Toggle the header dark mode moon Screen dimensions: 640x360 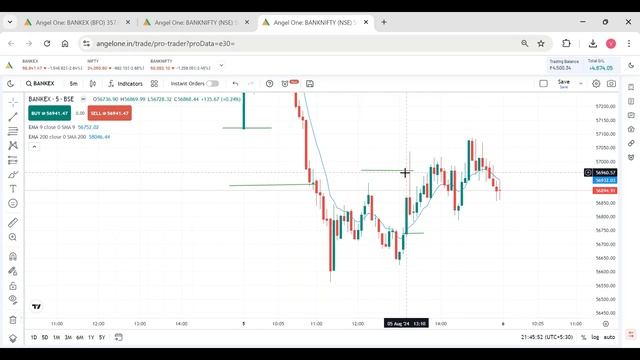(631, 65)
